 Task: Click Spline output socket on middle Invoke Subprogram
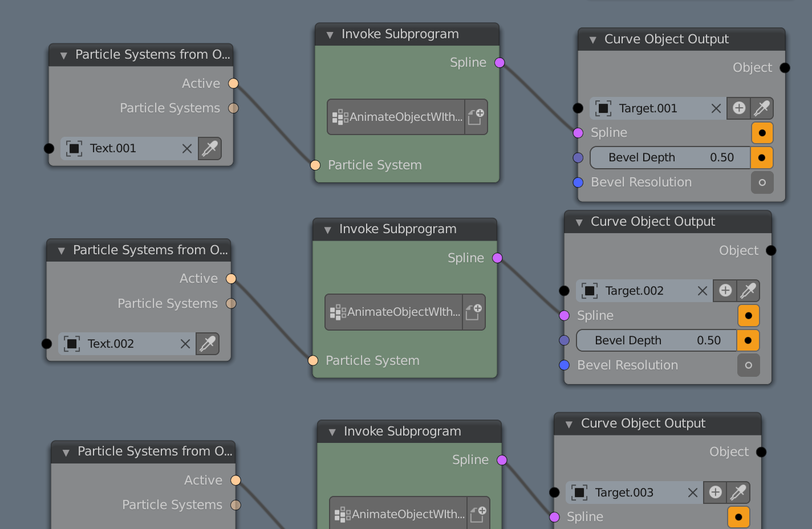point(497,258)
